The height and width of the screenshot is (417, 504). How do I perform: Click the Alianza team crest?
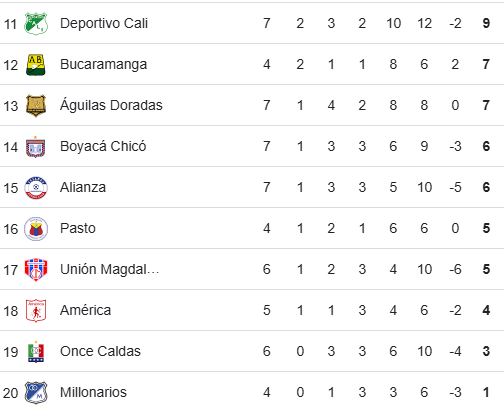(x=36, y=188)
